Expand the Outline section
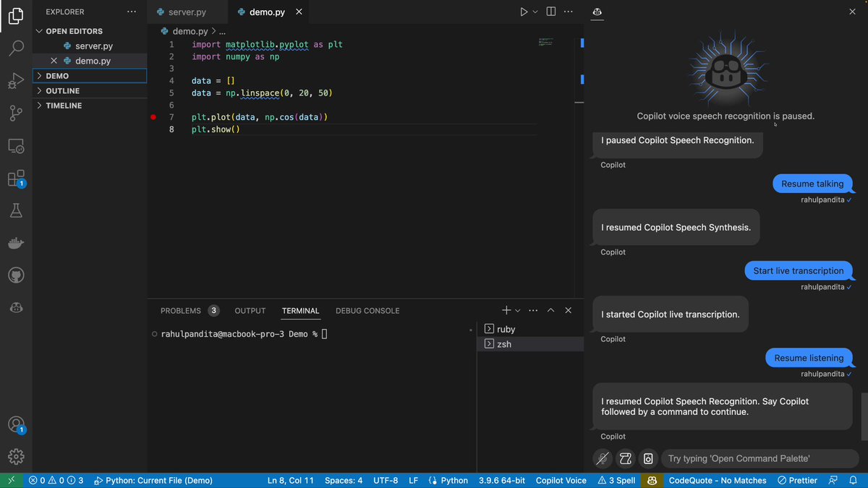 coord(90,91)
